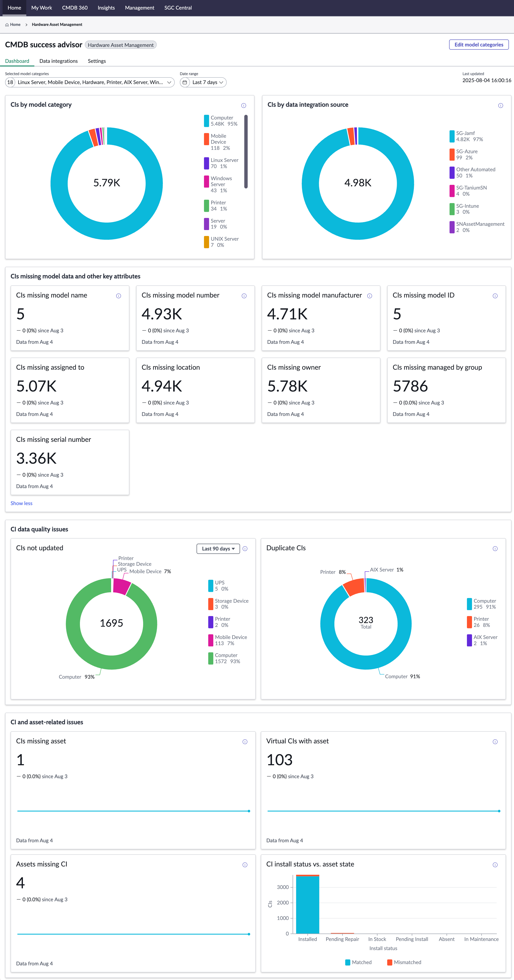Open info icon for Assets missing CI

pos(245,865)
